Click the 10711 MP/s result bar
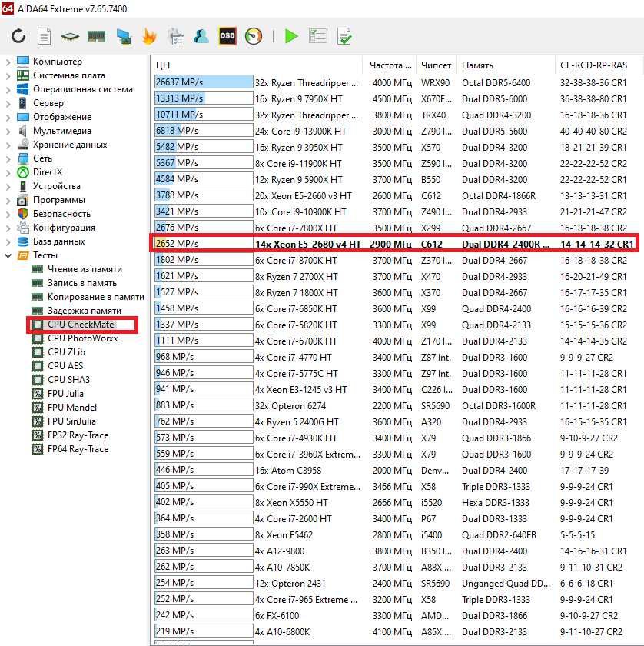Screen dimensions: 644x646 click(x=204, y=114)
